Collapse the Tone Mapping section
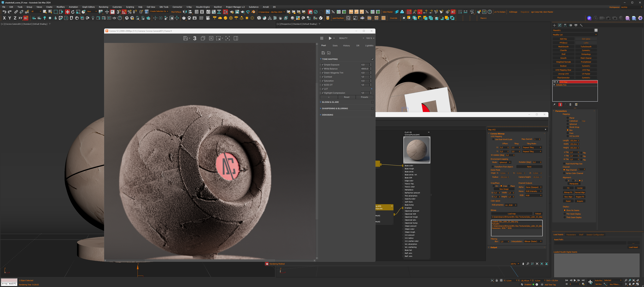Viewport: 644px width, 287px height. click(x=321, y=59)
